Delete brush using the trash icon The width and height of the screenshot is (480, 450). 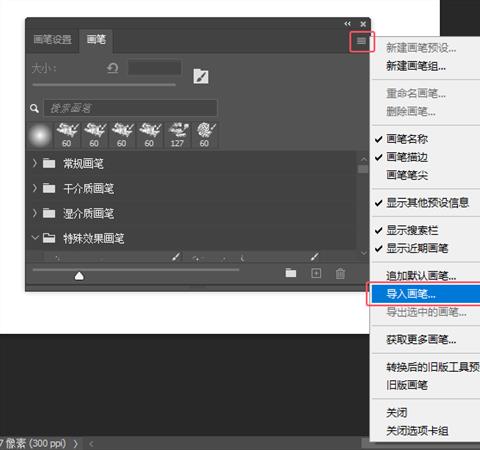(340, 273)
